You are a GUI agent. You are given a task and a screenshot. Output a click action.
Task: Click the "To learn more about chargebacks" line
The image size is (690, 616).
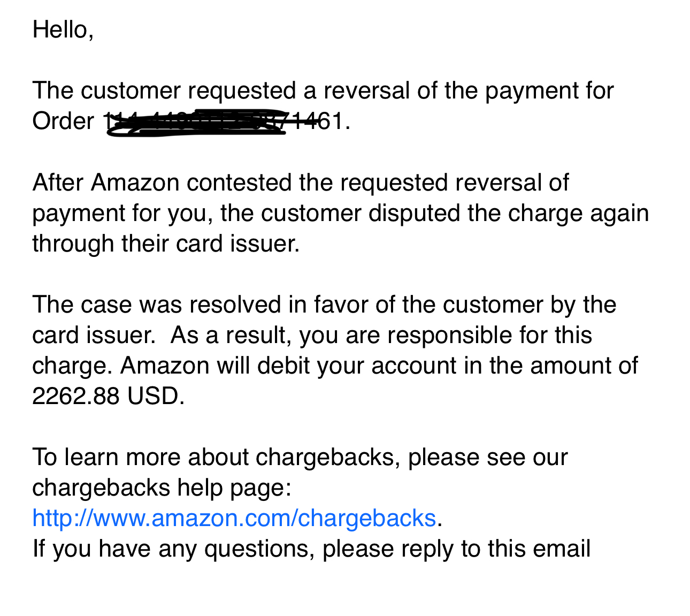pyautogui.click(x=300, y=458)
